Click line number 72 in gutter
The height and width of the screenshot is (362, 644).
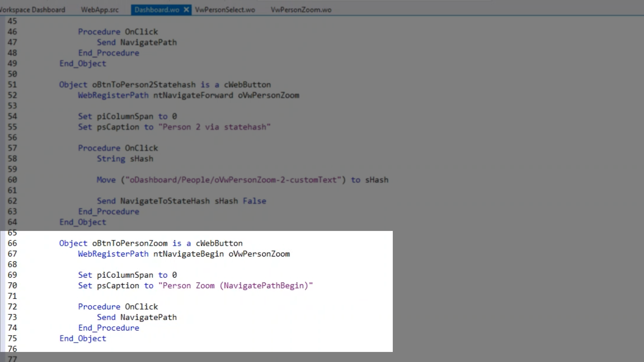(12, 307)
